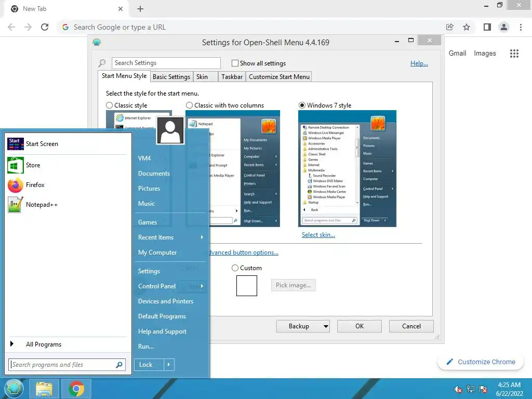Select Classic with two columns option

[189, 105]
